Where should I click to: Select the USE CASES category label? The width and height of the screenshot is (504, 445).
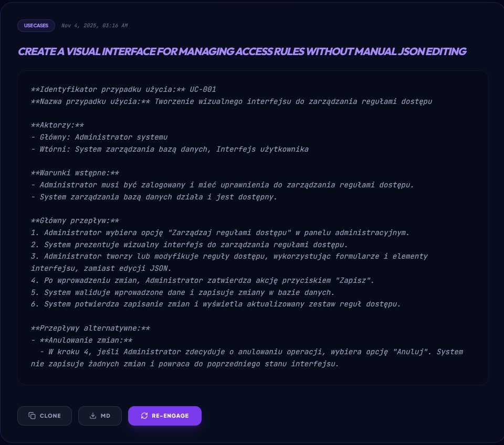point(36,26)
